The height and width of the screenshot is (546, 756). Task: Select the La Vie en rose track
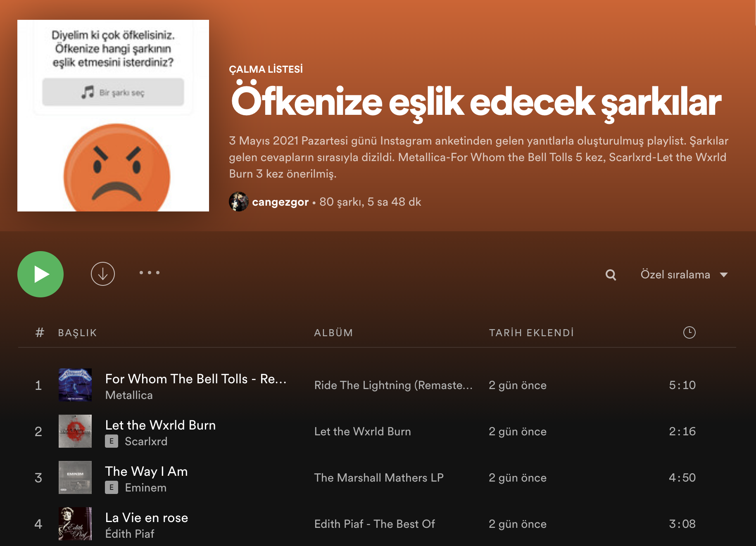coord(146,518)
